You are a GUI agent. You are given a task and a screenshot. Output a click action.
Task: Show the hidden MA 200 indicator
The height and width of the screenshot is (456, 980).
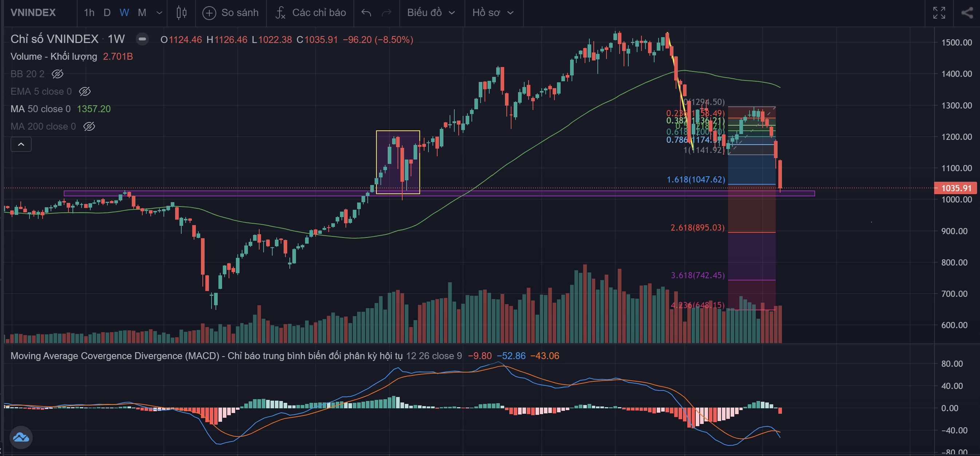[x=89, y=126]
